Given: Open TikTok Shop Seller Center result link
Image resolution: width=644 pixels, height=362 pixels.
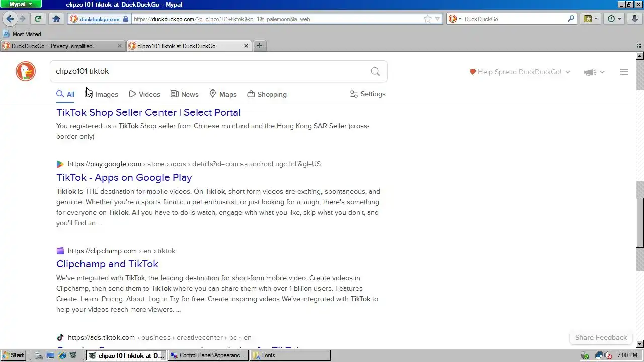Looking at the screenshot, I should 148,112.
